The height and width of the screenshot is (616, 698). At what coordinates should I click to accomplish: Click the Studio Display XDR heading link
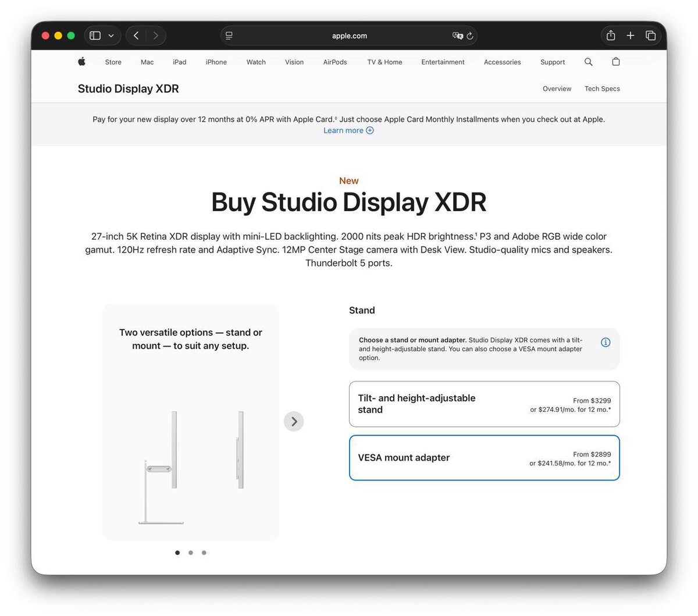129,89
